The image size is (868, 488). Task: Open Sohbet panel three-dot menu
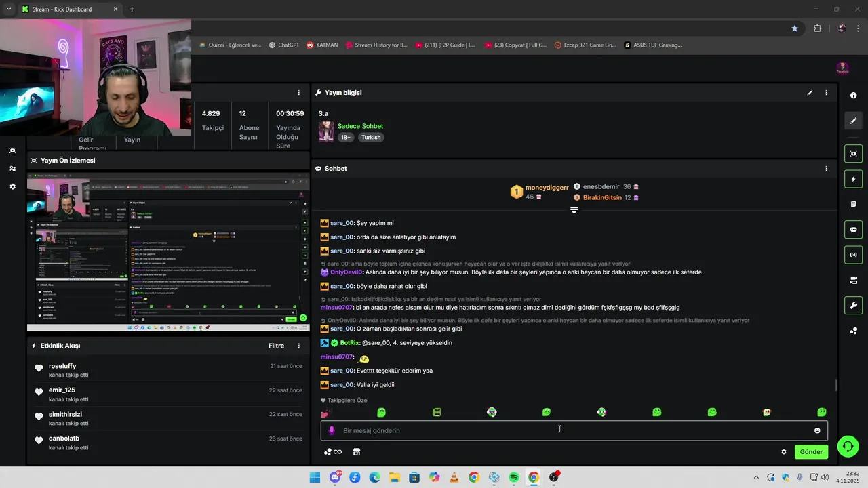pos(826,169)
